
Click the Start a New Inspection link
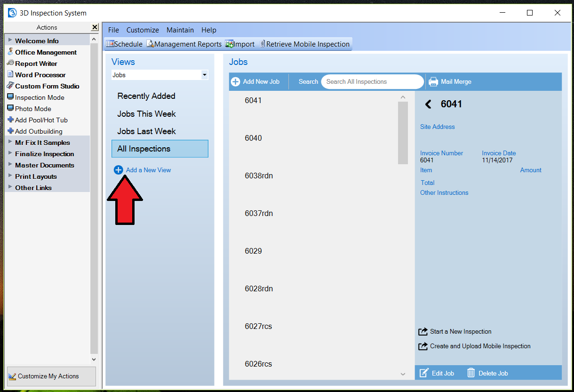tap(461, 332)
